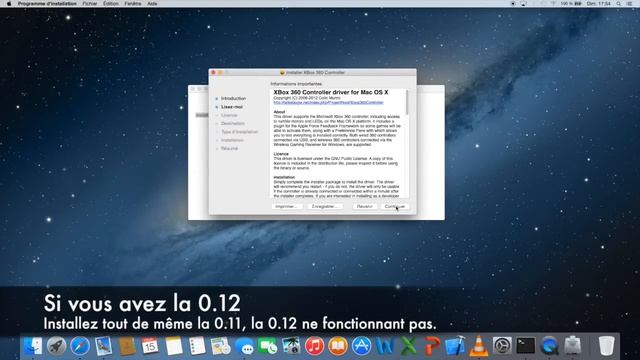Click the Résumé step in sidebar
The image size is (640, 360).
click(229, 149)
